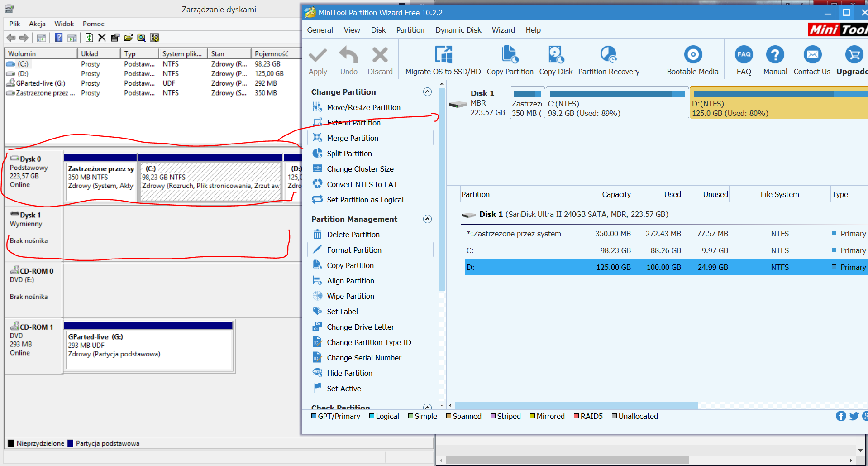
Task: Open the Wizard menu
Action: coord(503,30)
